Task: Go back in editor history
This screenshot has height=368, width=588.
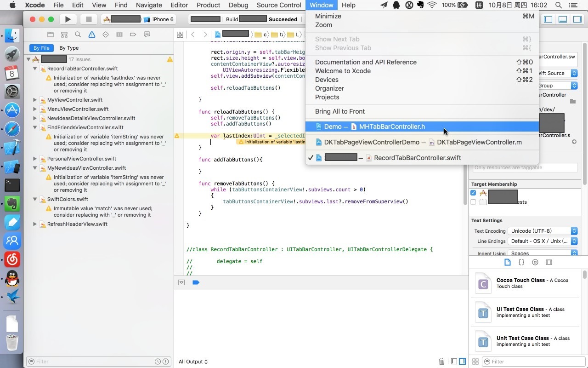Action: pyautogui.click(x=193, y=34)
